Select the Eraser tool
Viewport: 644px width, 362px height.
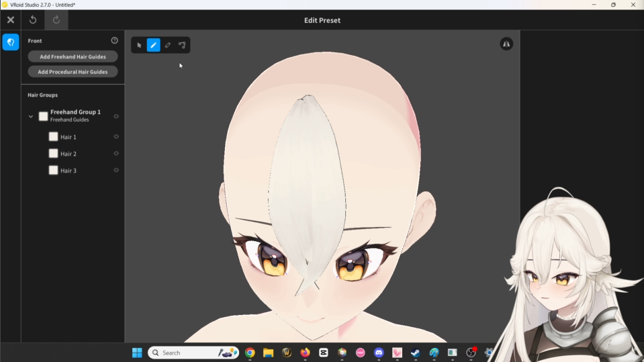coord(168,45)
